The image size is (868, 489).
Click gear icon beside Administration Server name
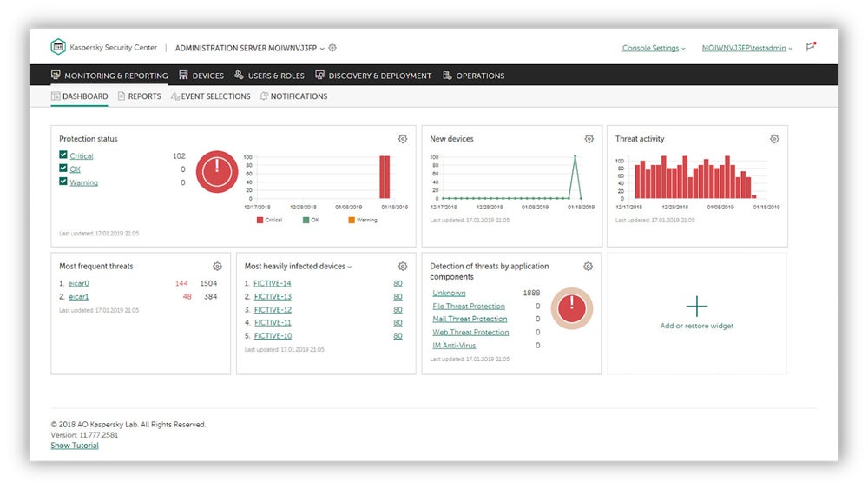click(x=332, y=48)
